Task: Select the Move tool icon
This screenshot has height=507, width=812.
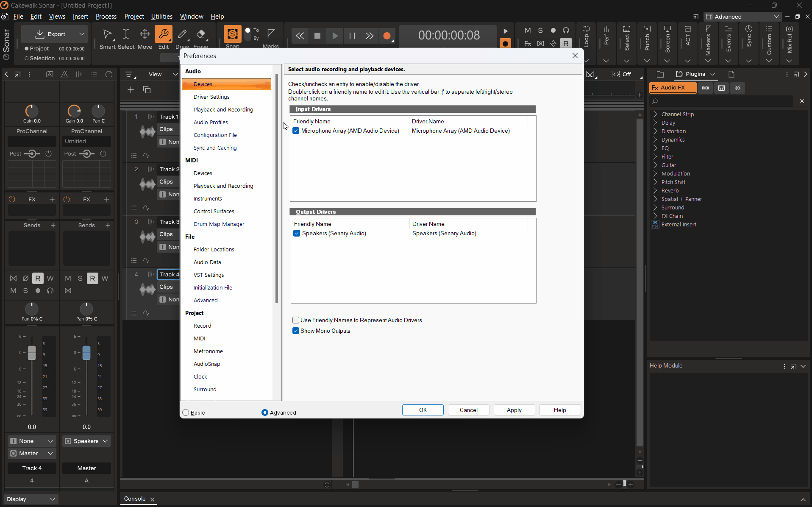Action: coord(145,34)
